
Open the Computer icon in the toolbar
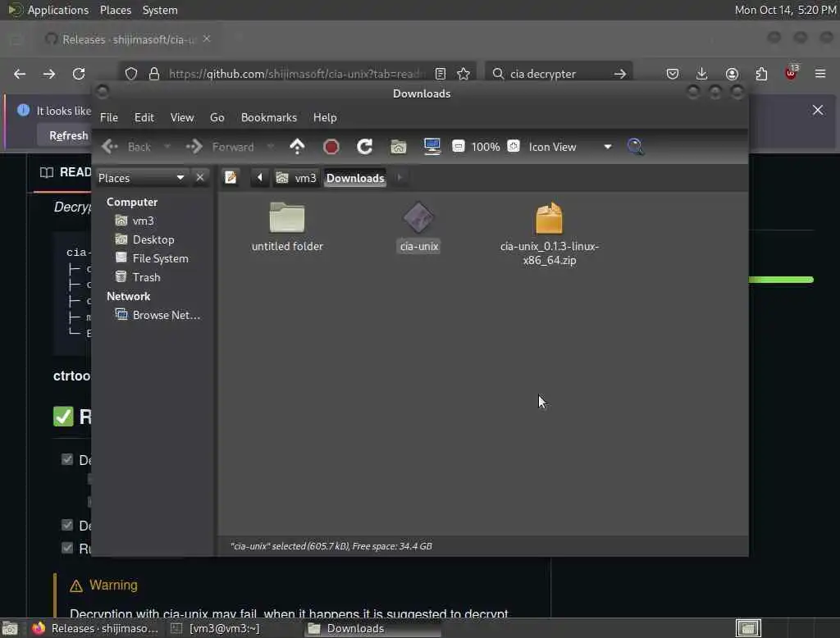(x=431, y=146)
